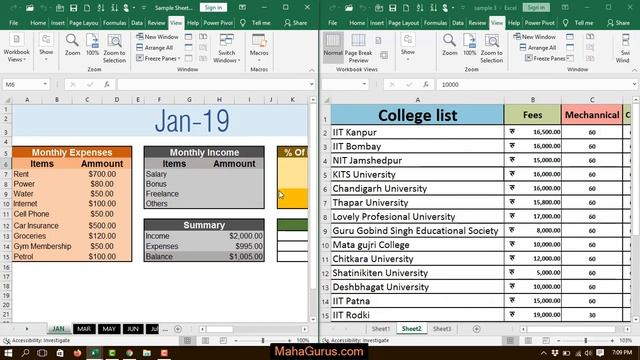Click Zoom to Selection in left window
The height and width of the screenshot is (360, 640).
pyautogui.click(x=114, y=48)
